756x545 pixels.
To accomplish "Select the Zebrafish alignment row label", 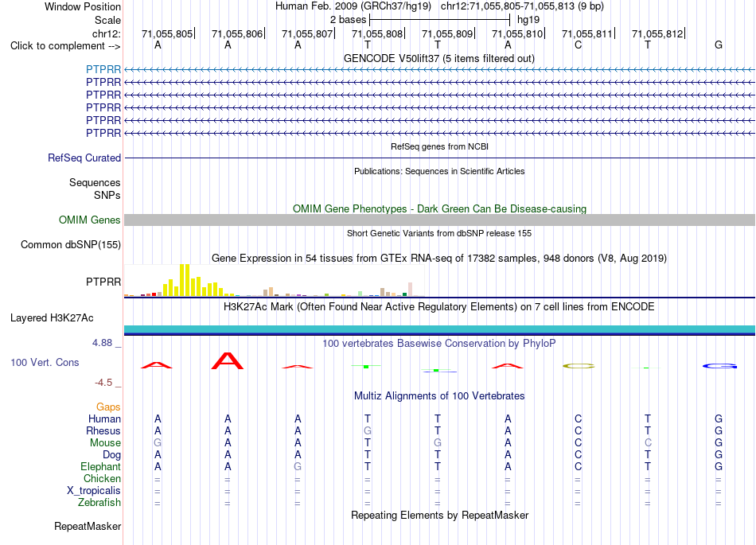I will [x=99, y=503].
